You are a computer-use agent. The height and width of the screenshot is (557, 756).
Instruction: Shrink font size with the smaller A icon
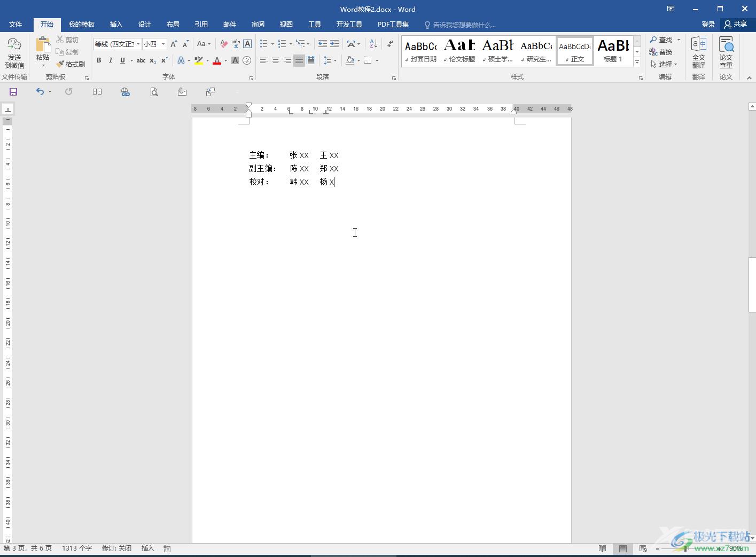click(185, 44)
